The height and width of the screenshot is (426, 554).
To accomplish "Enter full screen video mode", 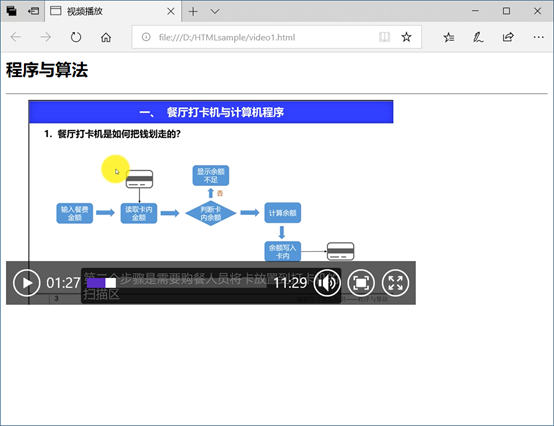I will point(395,283).
